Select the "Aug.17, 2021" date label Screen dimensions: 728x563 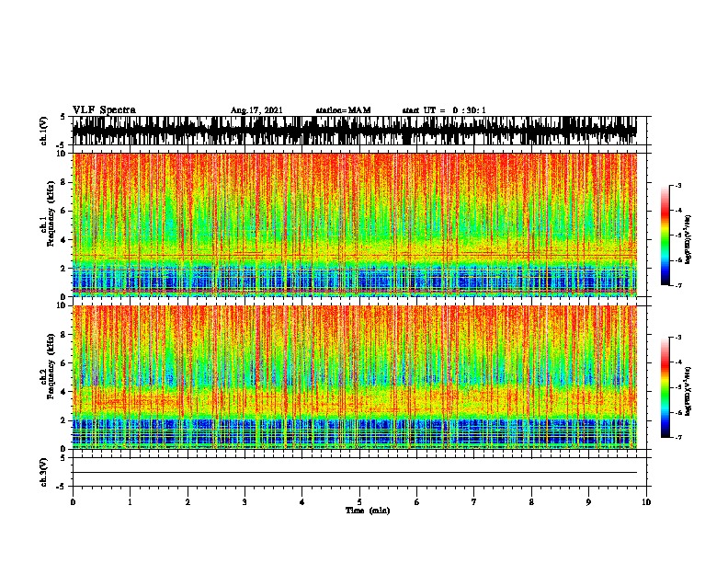click(256, 110)
